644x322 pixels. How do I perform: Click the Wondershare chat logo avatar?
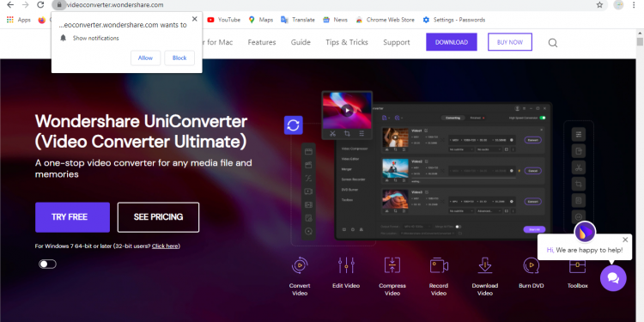pyautogui.click(x=585, y=233)
